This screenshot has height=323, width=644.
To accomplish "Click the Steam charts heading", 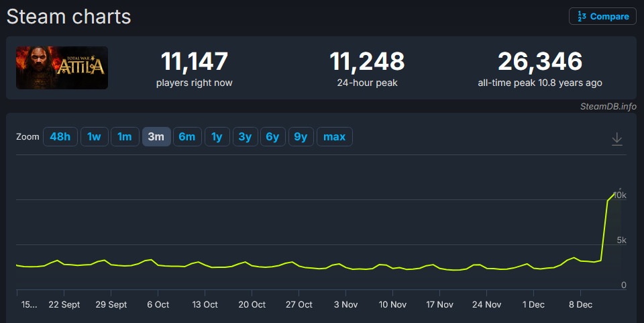I will 68,17.
